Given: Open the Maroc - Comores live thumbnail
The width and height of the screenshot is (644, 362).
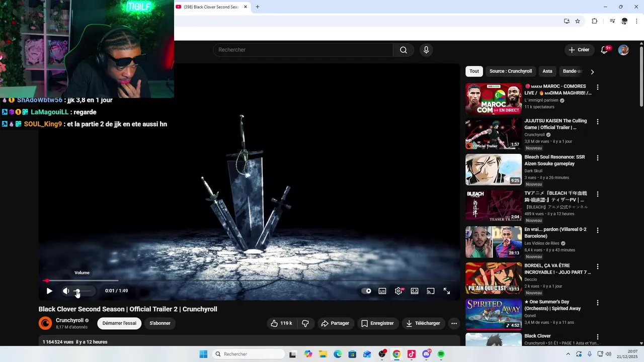Looking at the screenshot, I should point(494,99).
